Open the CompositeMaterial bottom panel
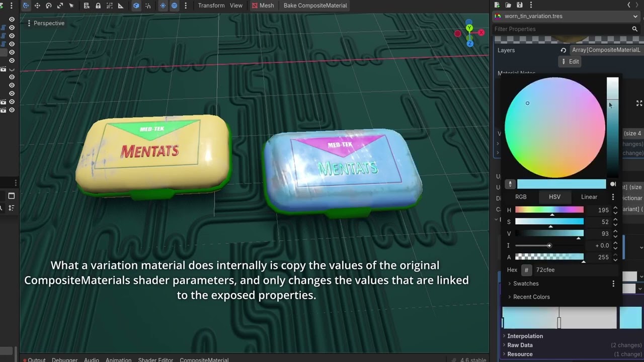 (x=204, y=360)
